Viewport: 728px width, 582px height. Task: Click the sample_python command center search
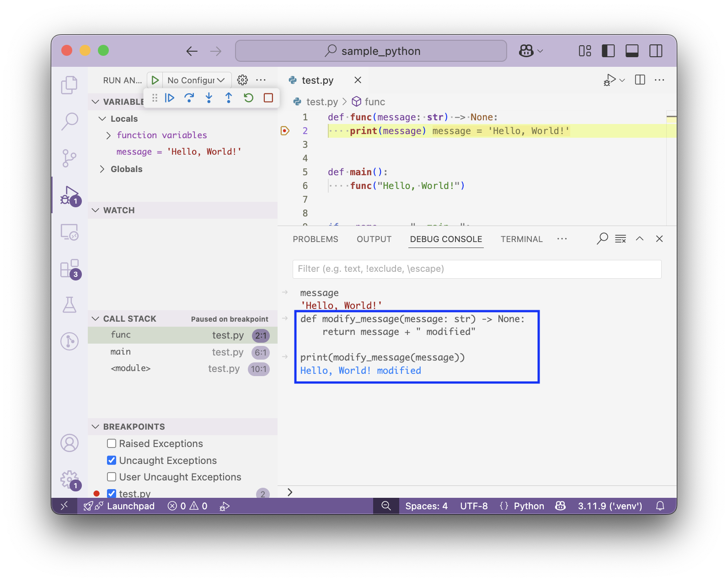coord(371,51)
